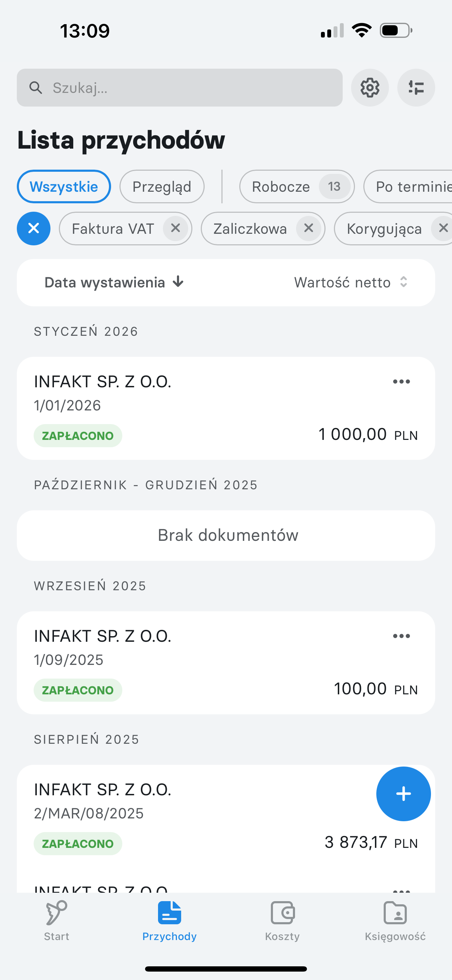Focus the Szukaj search field
The width and height of the screenshot is (452, 980).
click(x=180, y=88)
